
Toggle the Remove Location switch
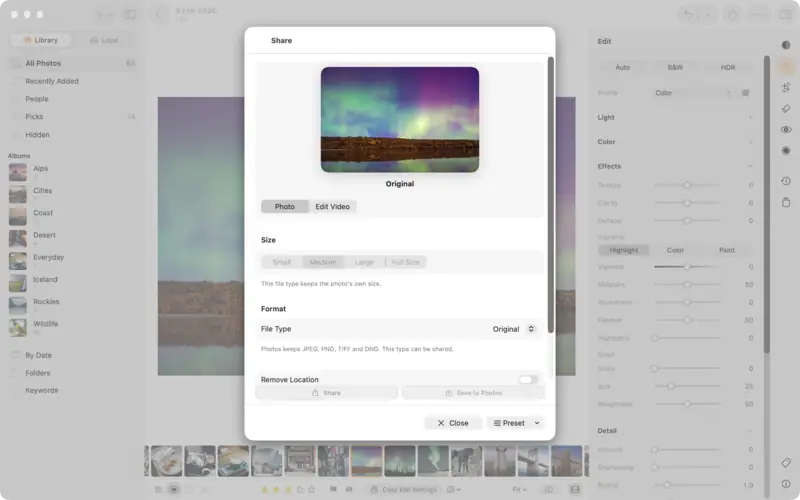click(x=528, y=380)
